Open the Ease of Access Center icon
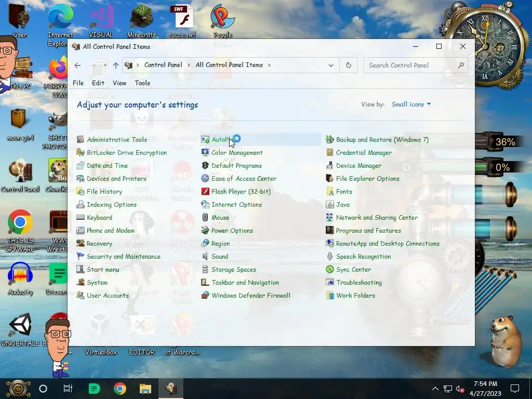 (x=205, y=179)
